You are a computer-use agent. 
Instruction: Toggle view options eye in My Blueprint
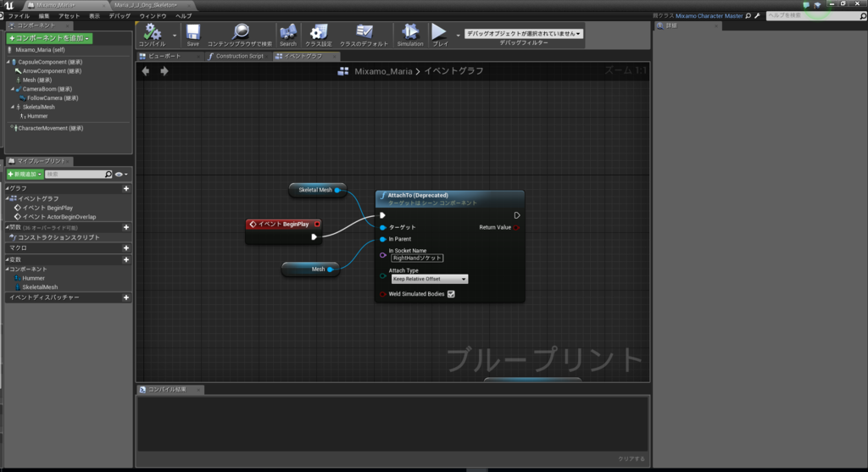coord(119,175)
